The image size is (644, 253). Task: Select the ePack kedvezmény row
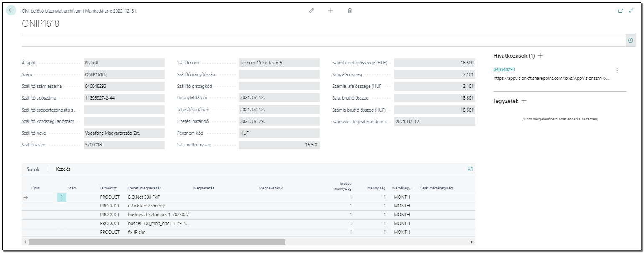pyautogui.click(x=248, y=206)
